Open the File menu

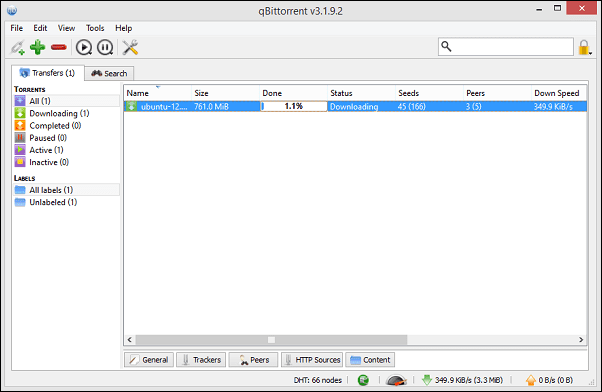[17, 28]
